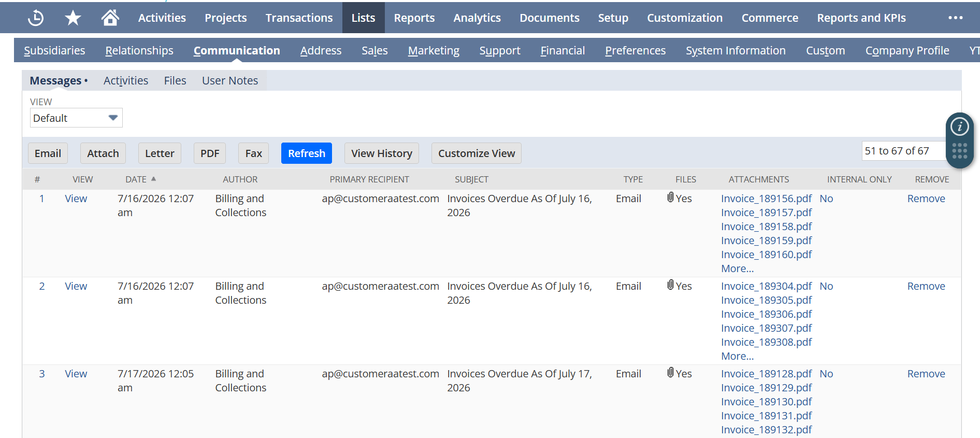The height and width of the screenshot is (438, 980).
Task: Click the PDF button
Action: [x=210, y=153]
